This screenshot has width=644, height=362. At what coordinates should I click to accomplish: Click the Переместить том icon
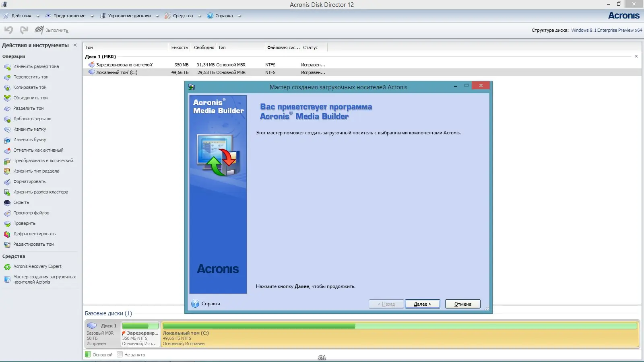7,77
